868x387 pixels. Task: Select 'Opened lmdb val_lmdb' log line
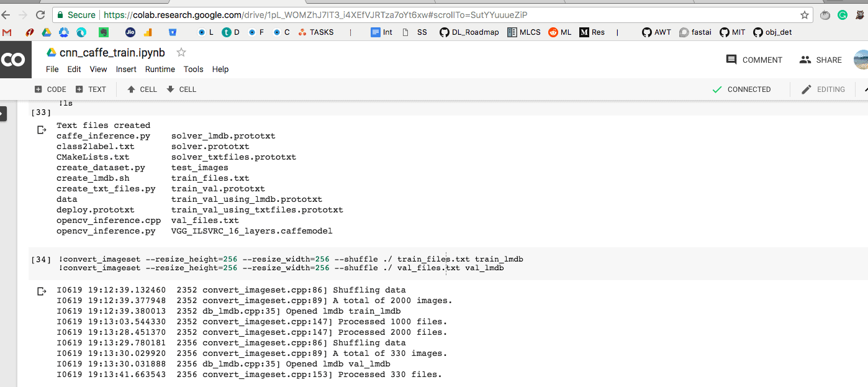click(x=338, y=364)
